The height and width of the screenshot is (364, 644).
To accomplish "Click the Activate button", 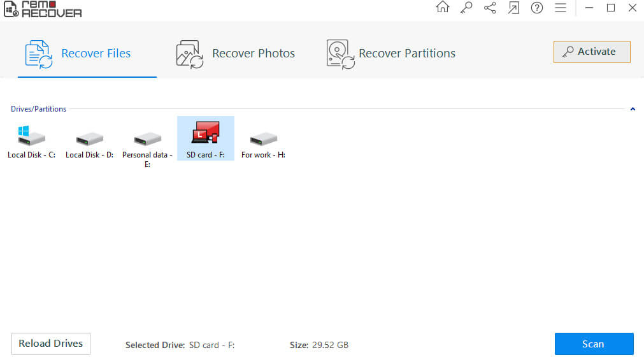I will click(x=592, y=52).
